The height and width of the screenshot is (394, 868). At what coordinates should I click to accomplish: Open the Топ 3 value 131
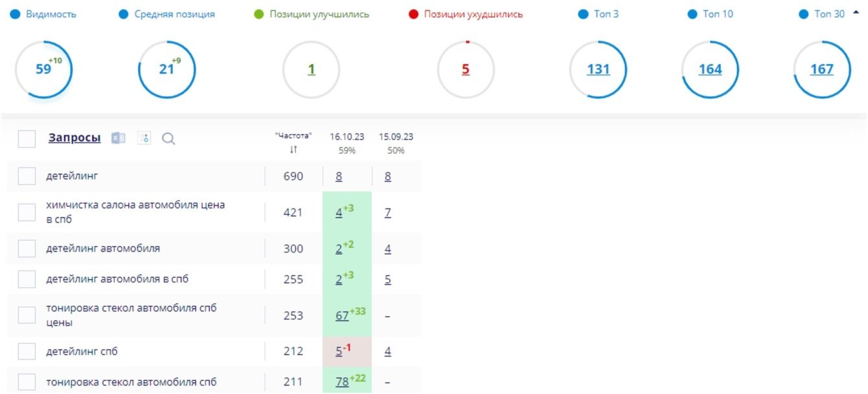[x=598, y=69]
